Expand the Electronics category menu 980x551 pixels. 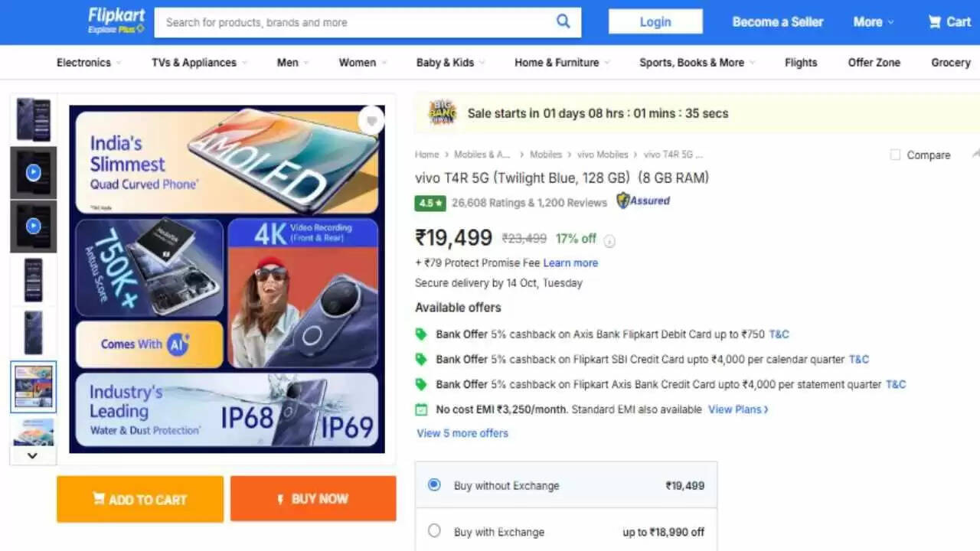(x=89, y=63)
